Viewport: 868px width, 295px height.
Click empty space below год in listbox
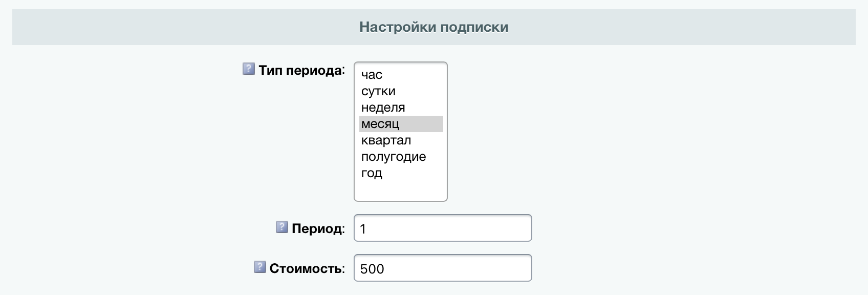click(x=401, y=191)
